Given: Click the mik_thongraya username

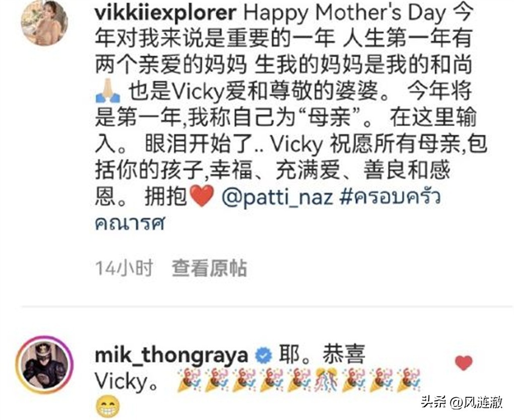Looking at the screenshot, I should pyautogui.click(x=171, y=355).
